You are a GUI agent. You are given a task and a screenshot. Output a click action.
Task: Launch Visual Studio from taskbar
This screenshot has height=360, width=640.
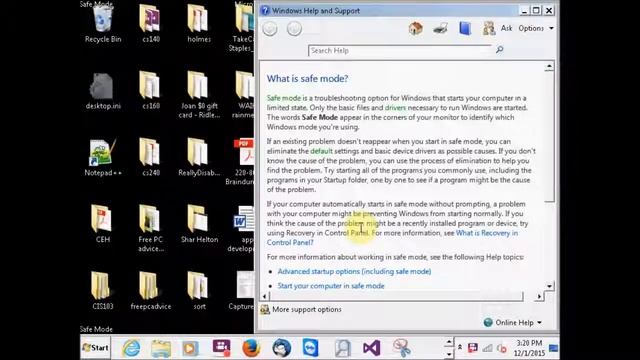tap(371, 348)
